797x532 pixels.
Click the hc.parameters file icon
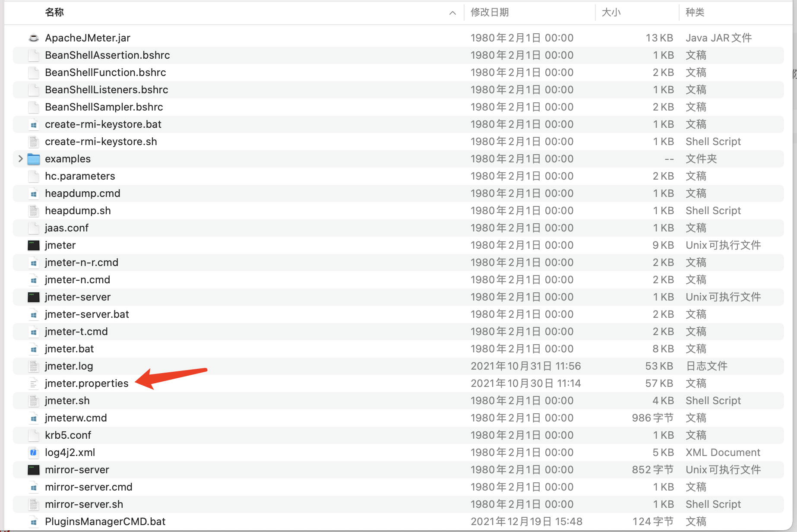point(34,176)
